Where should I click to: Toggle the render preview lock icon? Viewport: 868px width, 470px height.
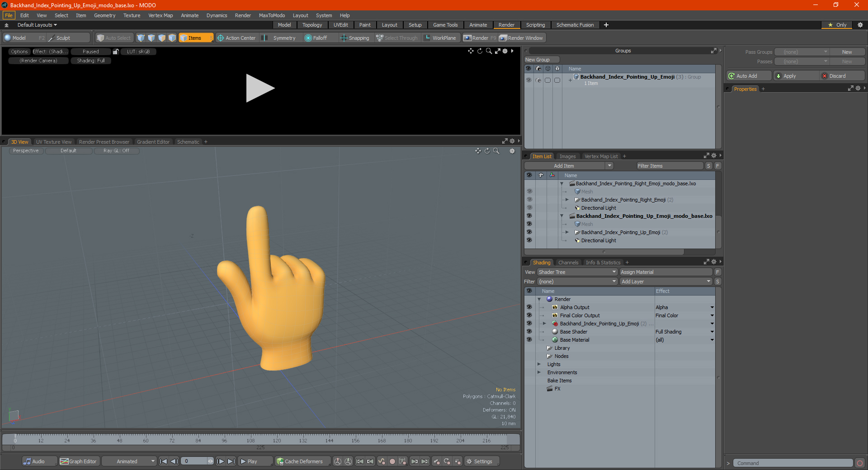click(116, 52)
